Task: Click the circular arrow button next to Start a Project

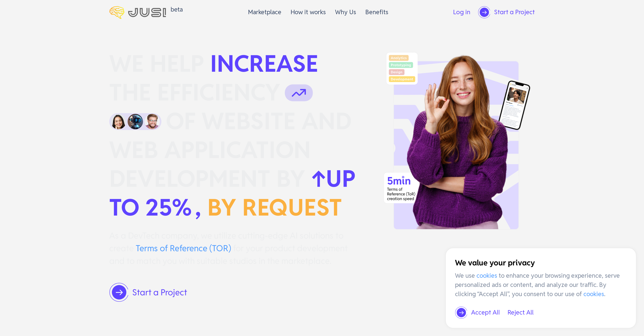Action: (484, 12)
